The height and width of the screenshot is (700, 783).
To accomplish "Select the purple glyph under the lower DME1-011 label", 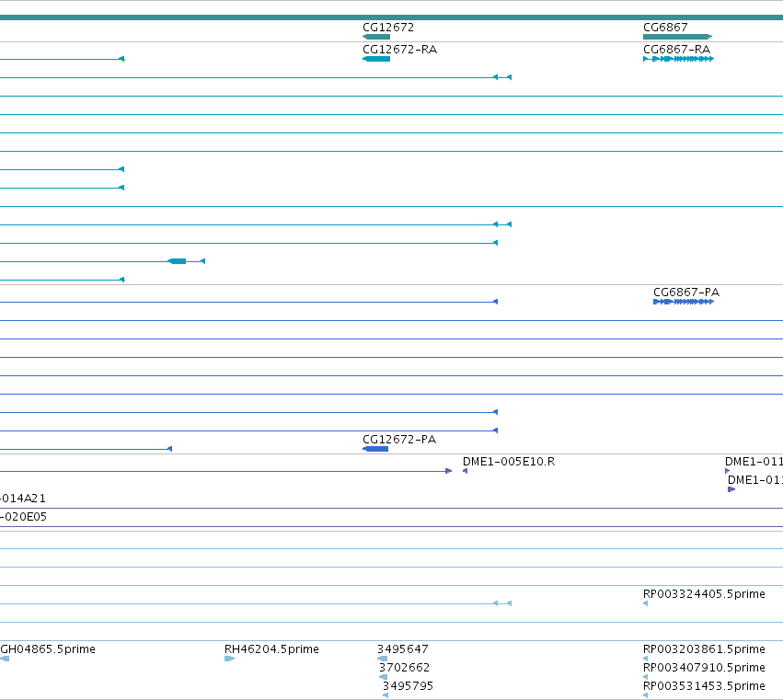I will [731, 489].
